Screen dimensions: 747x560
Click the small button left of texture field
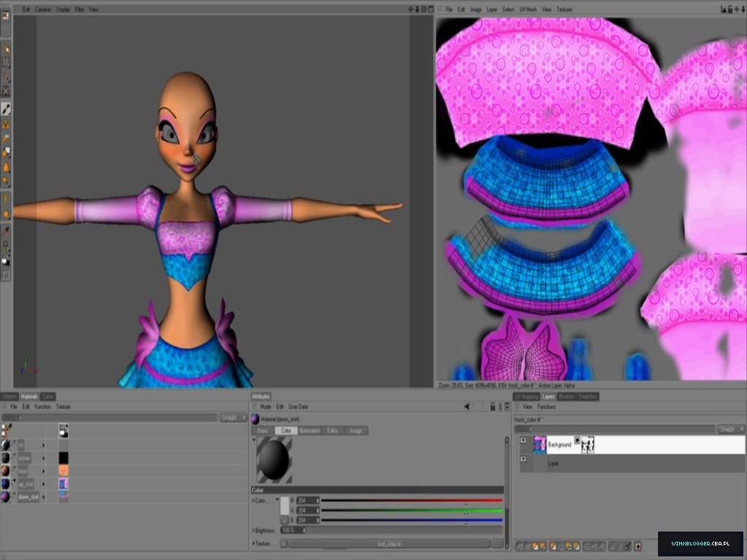click(284, 544)
